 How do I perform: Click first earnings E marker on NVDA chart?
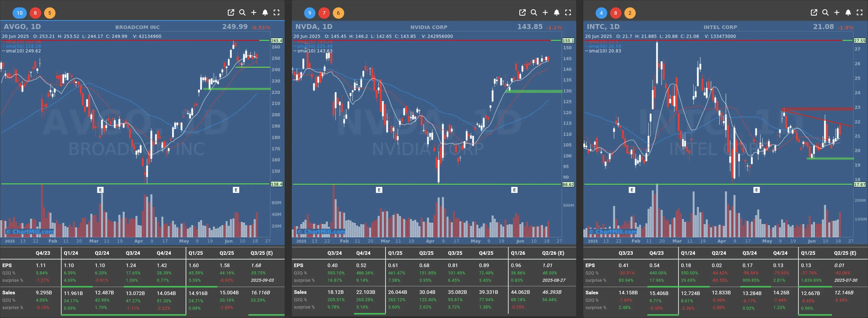tap(379, 190)
